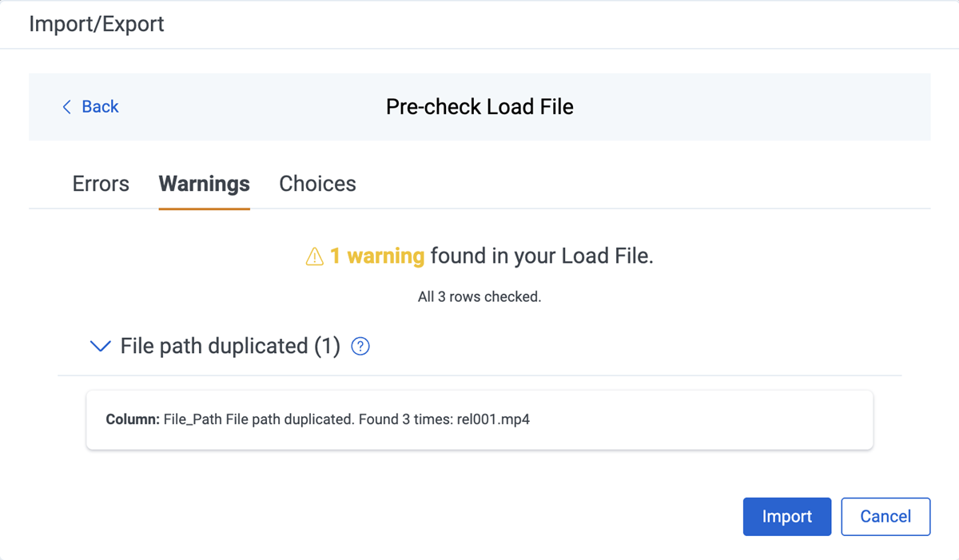Click the left-arrow icon in the Back control
The image size is (959, 560).
[x=67, y=106]
